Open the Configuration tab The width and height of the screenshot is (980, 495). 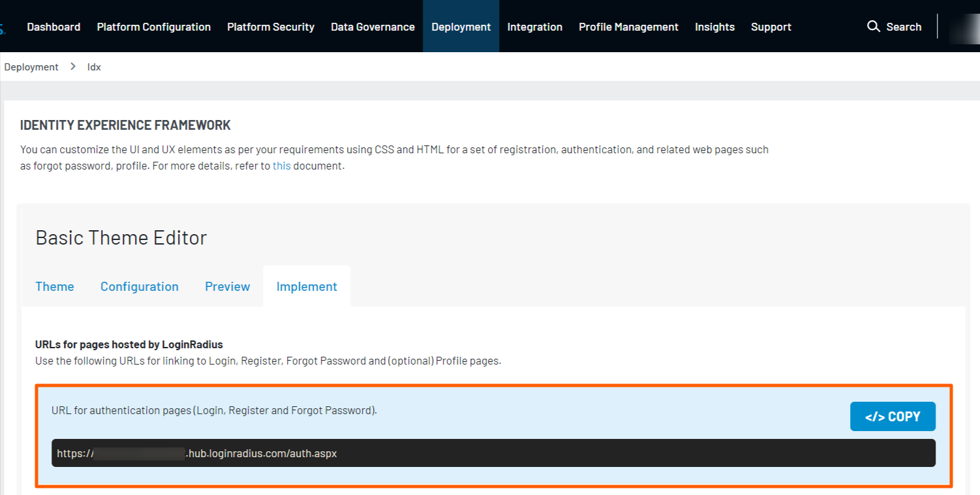pyautogui.click(x=139, y=286)
